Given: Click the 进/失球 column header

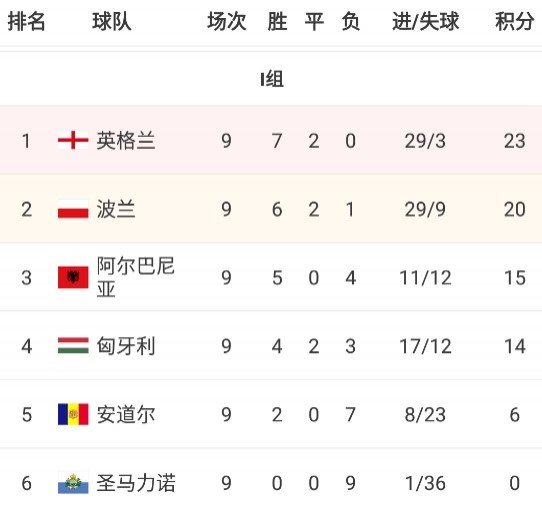Looking at the screenshot, I should pos(426,21).
